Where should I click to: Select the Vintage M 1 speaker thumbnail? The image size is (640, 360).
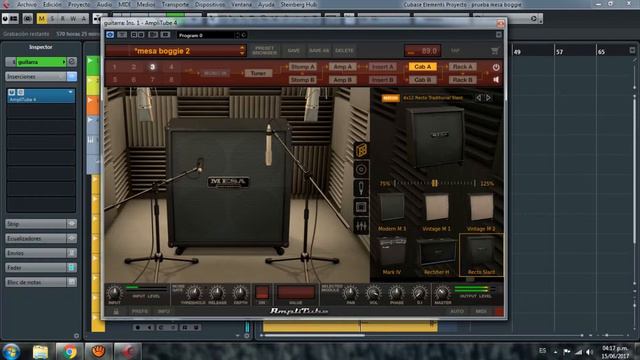click(x=436, y=212)
